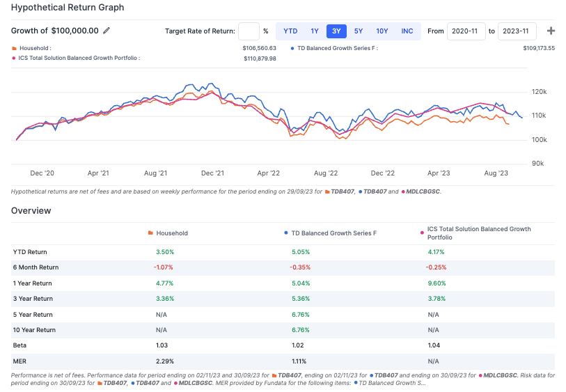Click Household folder icon in Overview header
Image resolution: width=566 pixels, height=392 pixels.
[x=150, y=233]
